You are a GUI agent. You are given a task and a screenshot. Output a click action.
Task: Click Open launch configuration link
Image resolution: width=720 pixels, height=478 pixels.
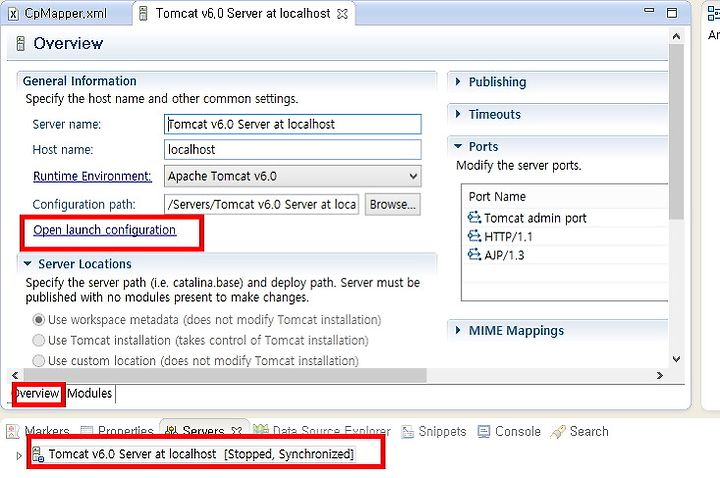click(x=105, y=230)
